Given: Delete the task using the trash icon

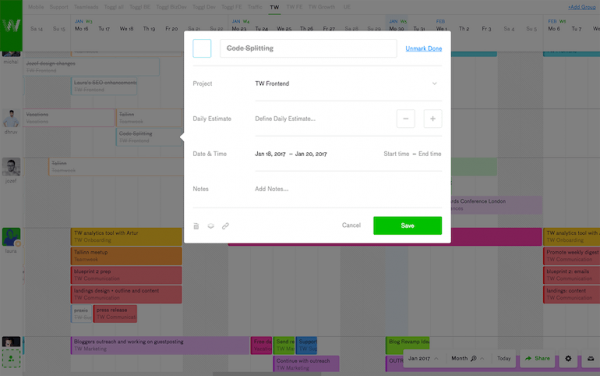Looking at the screenshot, I should point(196,226).
